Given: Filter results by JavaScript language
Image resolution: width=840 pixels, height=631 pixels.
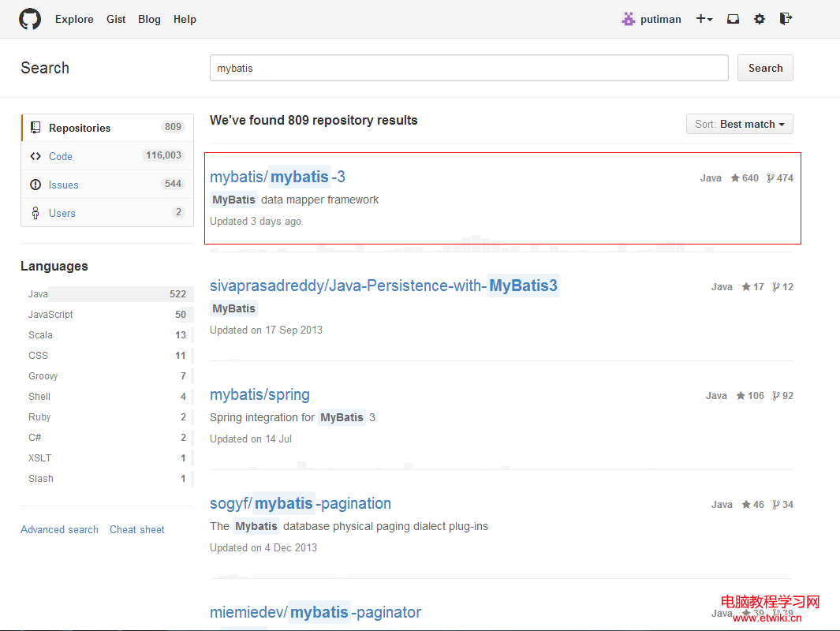Looking at the screenshot, I should coord(107,315).
